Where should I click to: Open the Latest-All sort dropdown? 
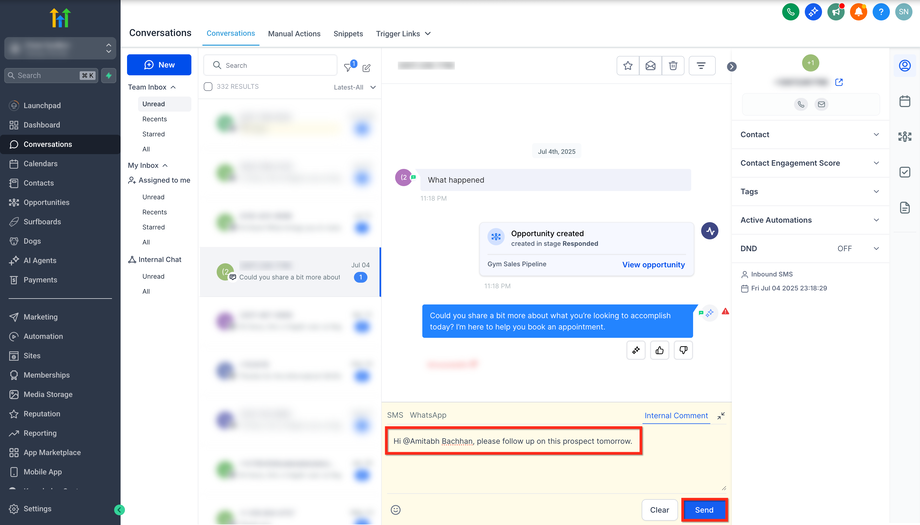(x=354, y=87)
